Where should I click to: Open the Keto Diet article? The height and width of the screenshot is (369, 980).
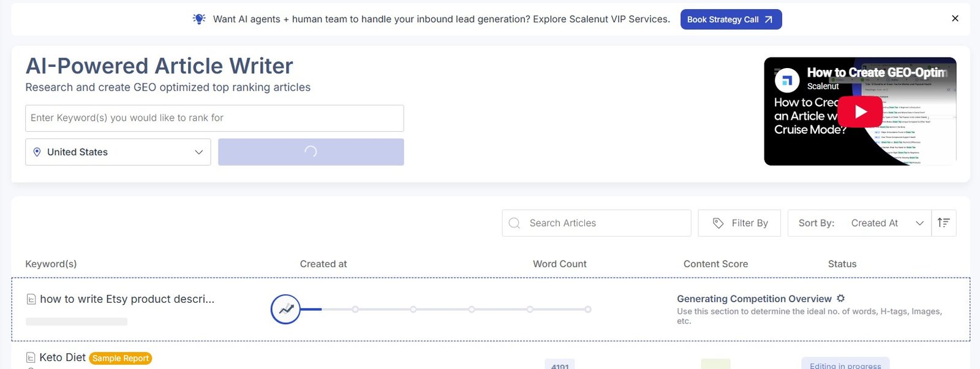point(62,357)
